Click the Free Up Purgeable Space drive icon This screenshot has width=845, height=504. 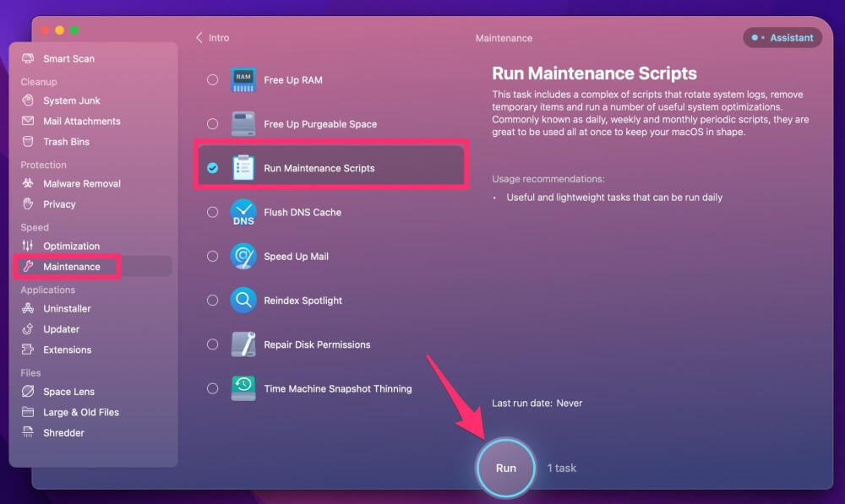(243, 124)
